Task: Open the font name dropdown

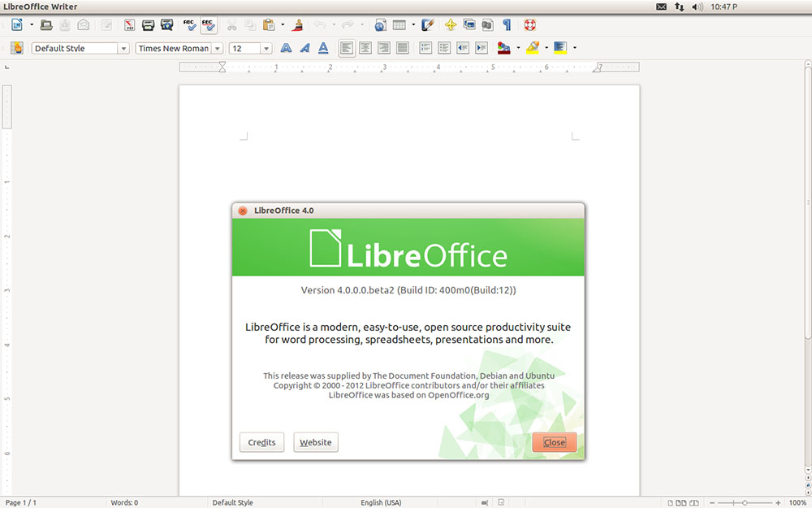Action: tap(219, 48)
